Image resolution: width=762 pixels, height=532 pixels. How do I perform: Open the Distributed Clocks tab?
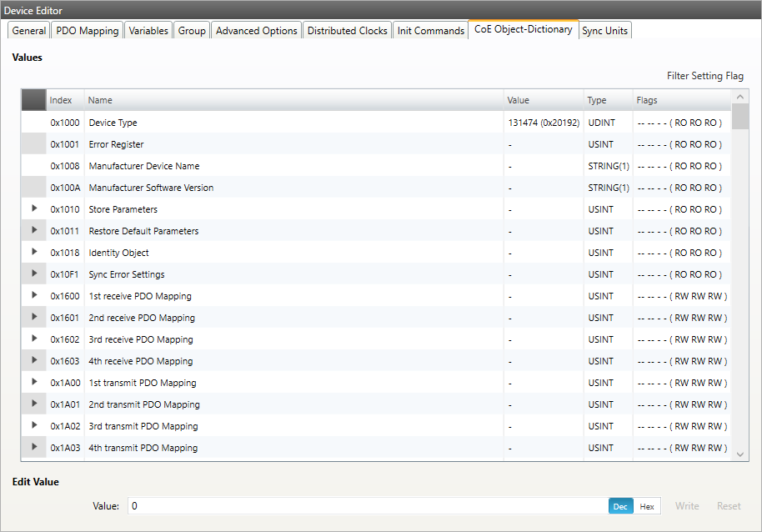click(x=347, y=31)
